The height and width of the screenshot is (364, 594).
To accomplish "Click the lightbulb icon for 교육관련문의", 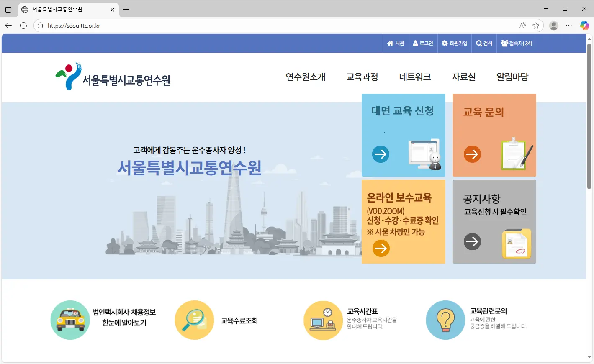I will pyautogui.click(x=445, y=320).
